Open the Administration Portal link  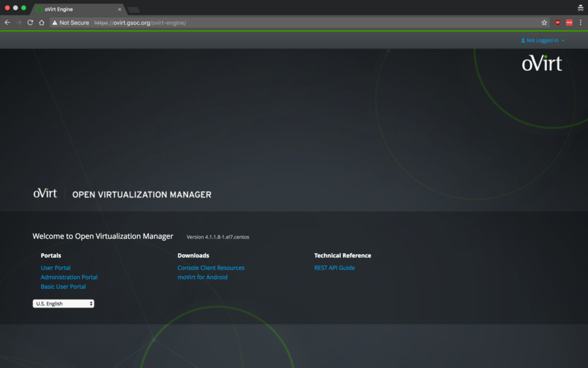pos(69,277)
